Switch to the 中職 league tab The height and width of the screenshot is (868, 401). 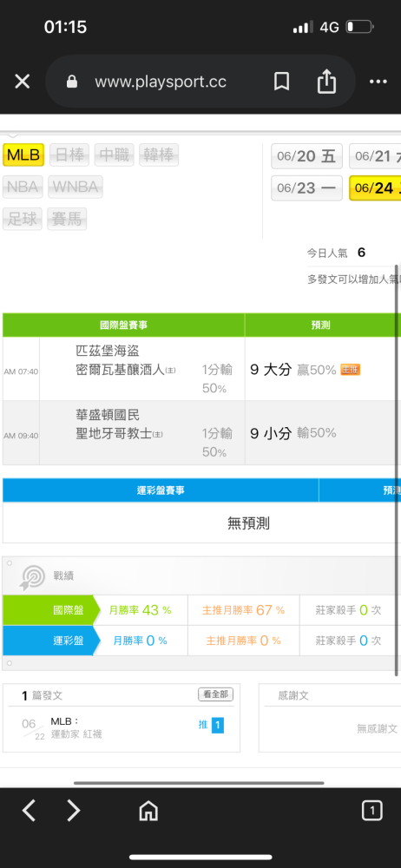114,155
